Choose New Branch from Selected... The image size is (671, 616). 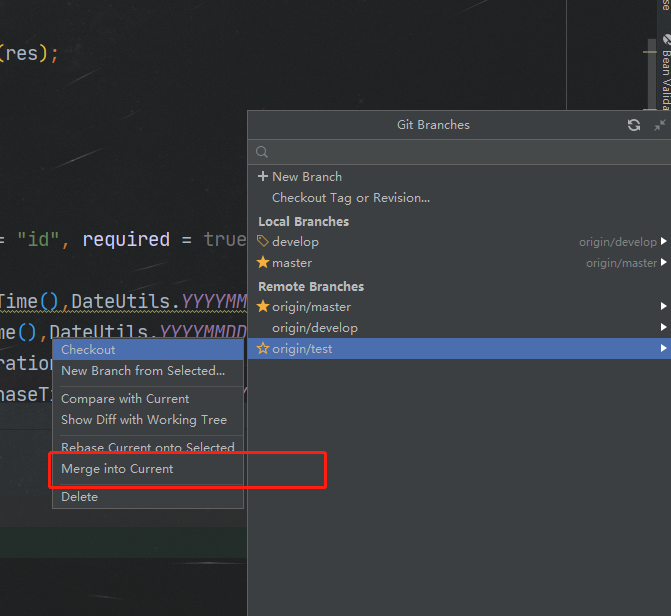(148, 371)
